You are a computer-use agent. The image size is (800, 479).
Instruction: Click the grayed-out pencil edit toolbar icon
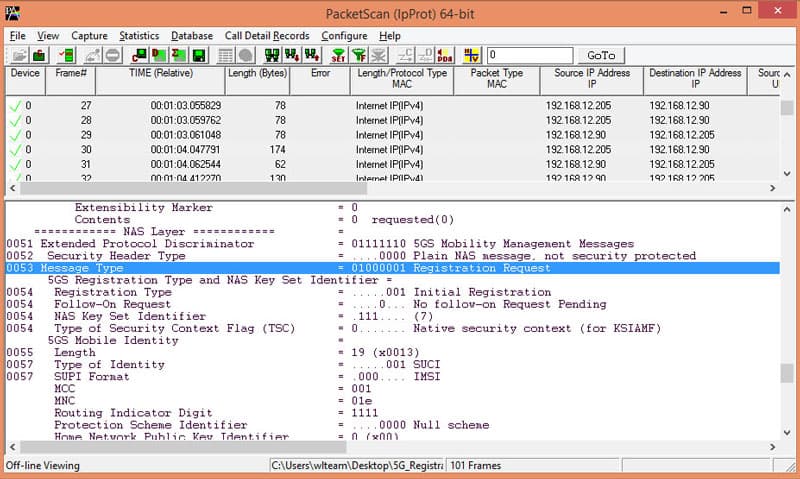pos(93,55)
